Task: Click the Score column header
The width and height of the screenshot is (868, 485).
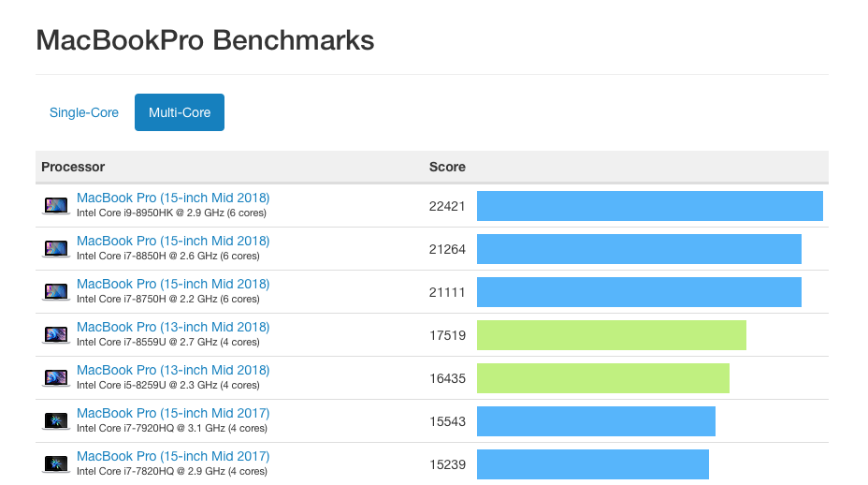Action: (x=447, y=167)
